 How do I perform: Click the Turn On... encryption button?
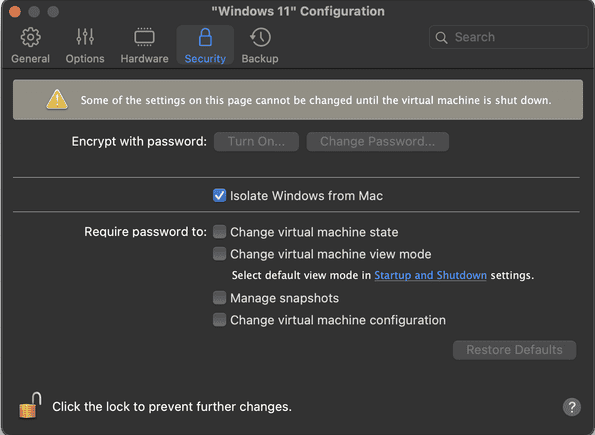pyautogui.click(x=256, y=142)
